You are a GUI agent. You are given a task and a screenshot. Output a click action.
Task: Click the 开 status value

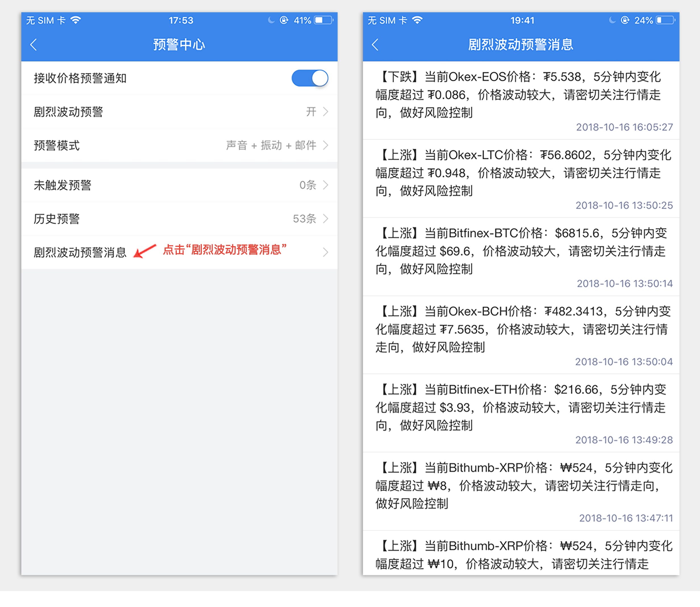(311, 112)
